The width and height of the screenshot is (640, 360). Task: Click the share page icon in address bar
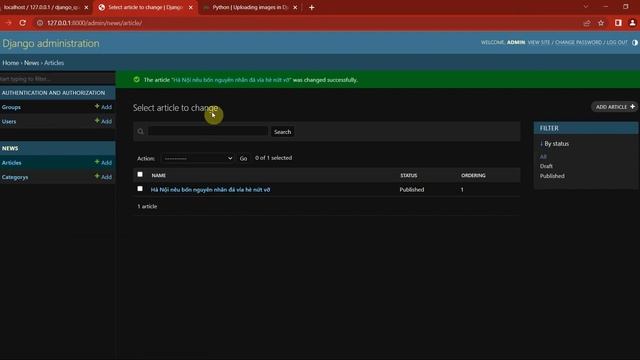pos(587,23)
